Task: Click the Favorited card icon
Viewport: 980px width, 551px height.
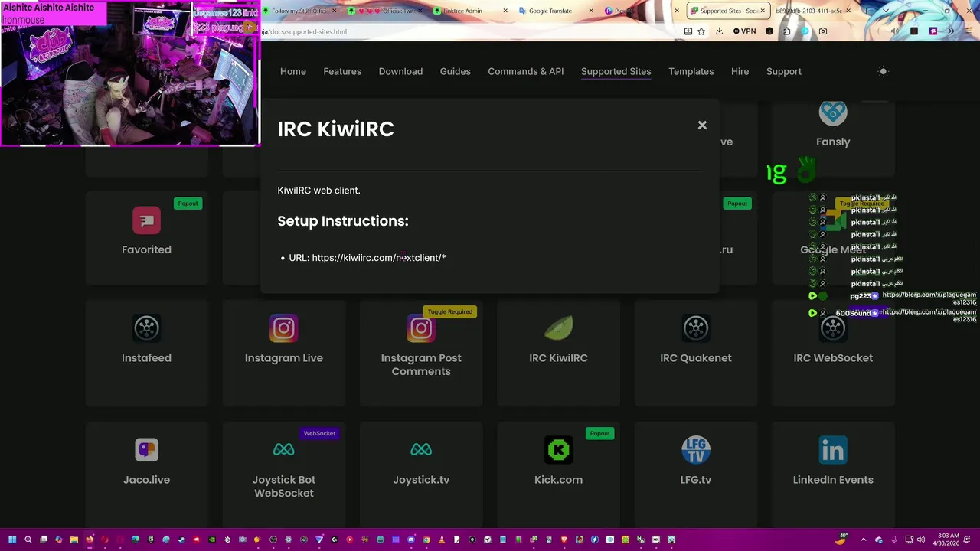Action: point(146,220)
